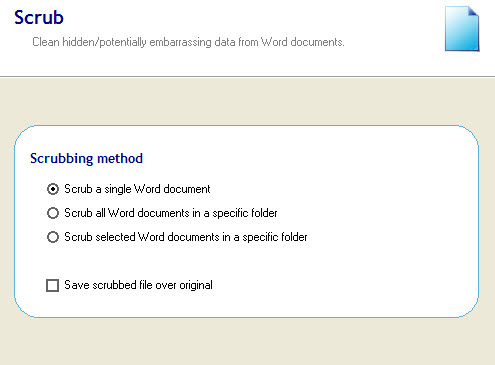Click the 'Scrub a single Word document' label text

[x=137, y=189]
